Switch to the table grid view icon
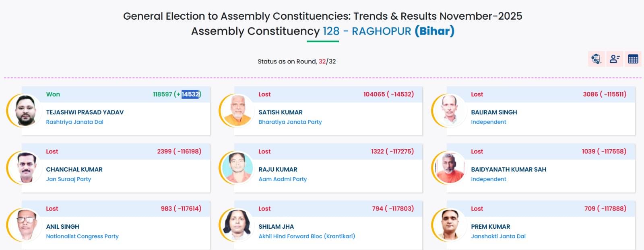 click(x=633, y=59)
